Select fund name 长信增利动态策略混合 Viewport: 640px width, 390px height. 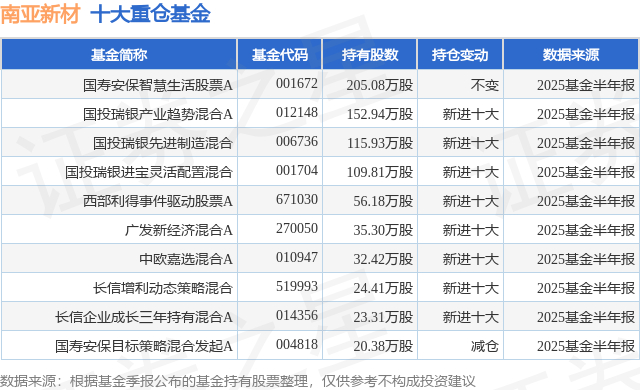tap(163, 288)
